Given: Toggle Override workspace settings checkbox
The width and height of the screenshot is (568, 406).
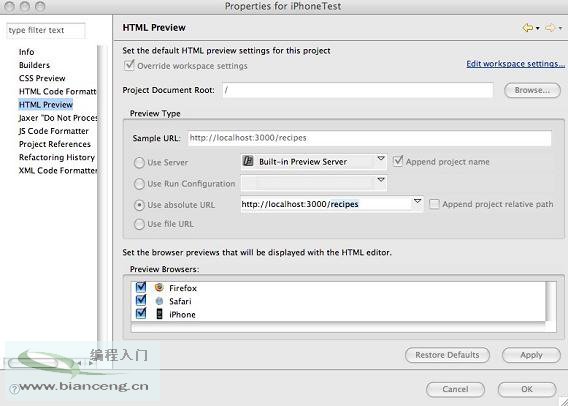Looking at the screenshot, I should (x=129, y=65).
